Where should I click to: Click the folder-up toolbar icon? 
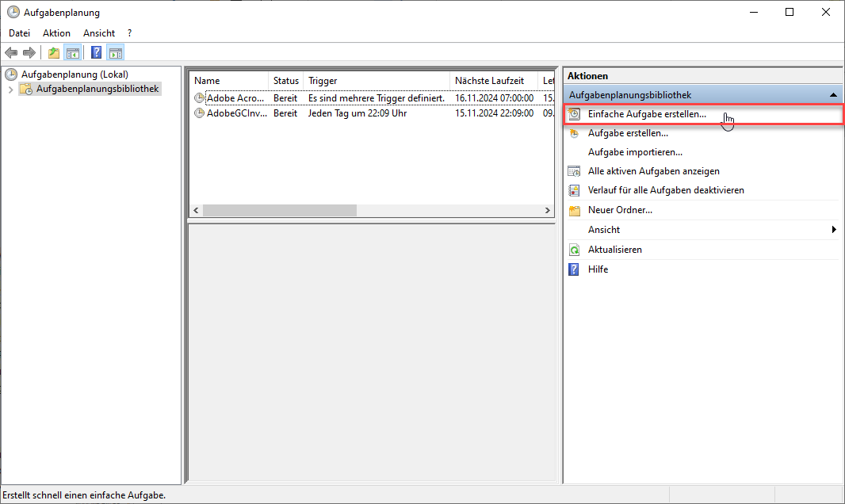click(x=53, y=53)
